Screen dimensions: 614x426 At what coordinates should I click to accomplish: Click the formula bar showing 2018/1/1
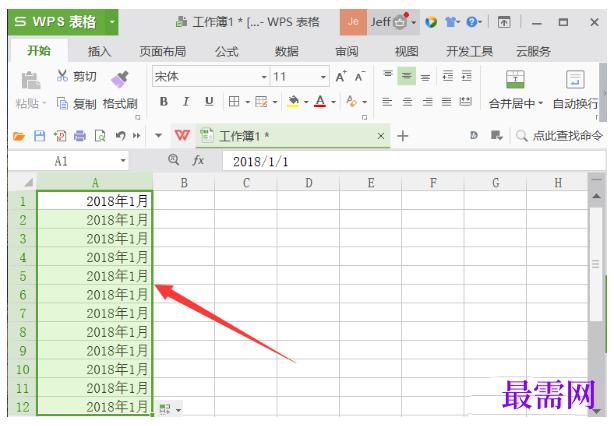[x=414, y=161]
